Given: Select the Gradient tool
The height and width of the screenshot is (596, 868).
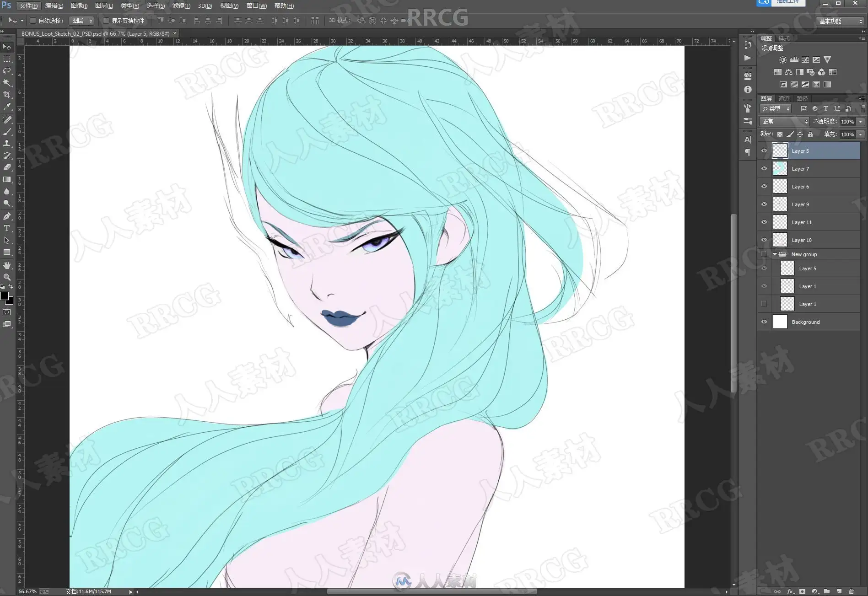Looking at the screenshot, I should tap(7, 179).
